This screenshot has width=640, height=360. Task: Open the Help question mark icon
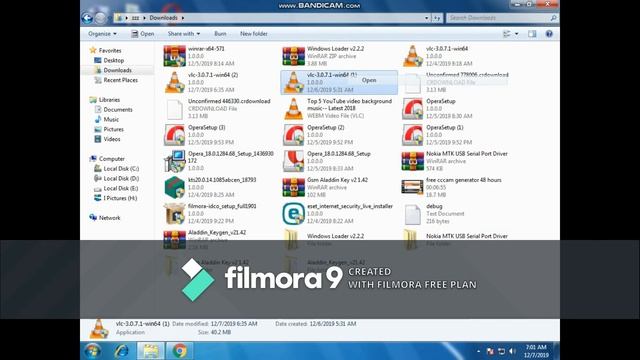click(549, 34)
